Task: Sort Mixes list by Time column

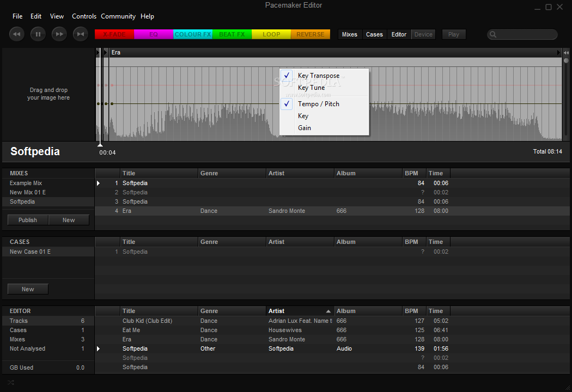Action: click(x=438, y=173)
